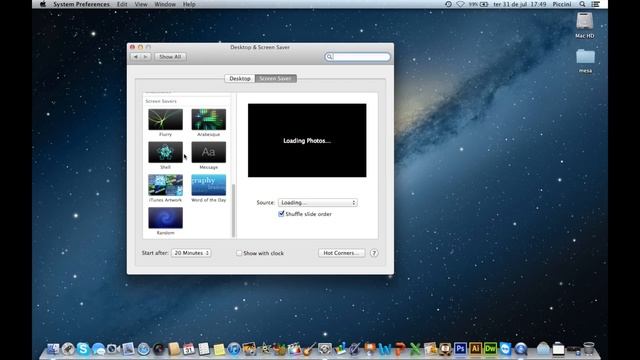Launch GarageBand guitar icon in Dock
Viewport: 640px width, 360px height.
point(309,349)
